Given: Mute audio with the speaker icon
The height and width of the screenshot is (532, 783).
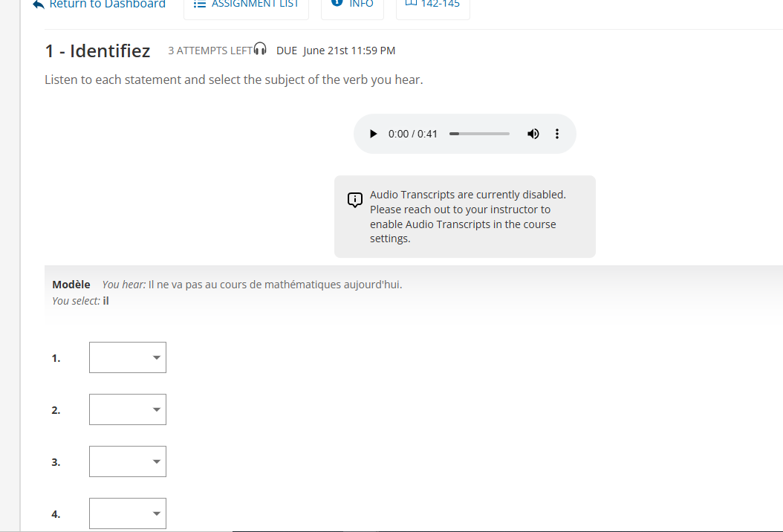Looking at the screenshot, I should (533, 134).
